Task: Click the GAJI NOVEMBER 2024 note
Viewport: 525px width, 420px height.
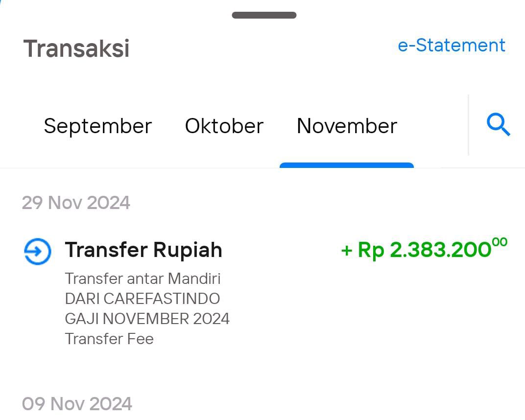Action: coord(147,319)
